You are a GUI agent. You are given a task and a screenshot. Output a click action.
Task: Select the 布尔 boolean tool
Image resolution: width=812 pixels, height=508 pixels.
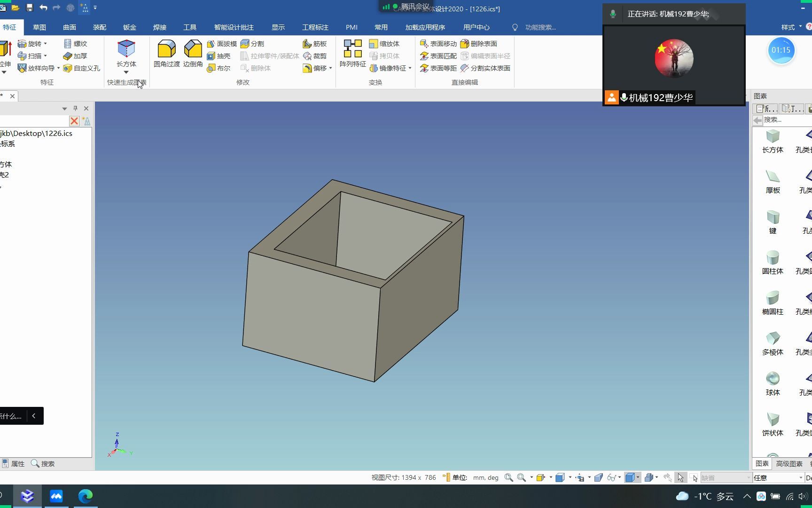pos(219,68)
